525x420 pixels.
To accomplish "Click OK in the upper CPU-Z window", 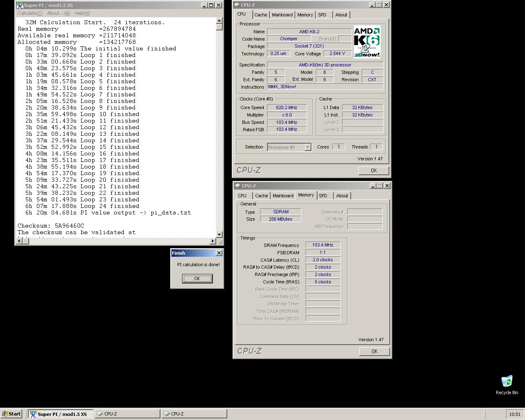I will (x=374, y=170).
